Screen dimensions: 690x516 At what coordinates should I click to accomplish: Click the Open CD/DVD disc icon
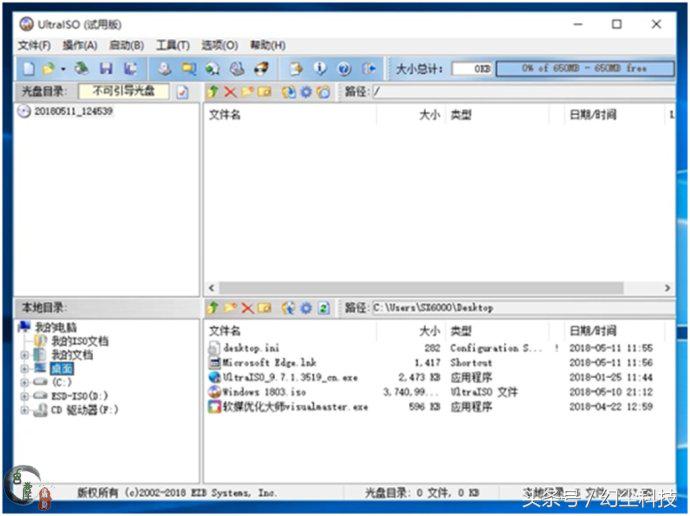[81, 69]
